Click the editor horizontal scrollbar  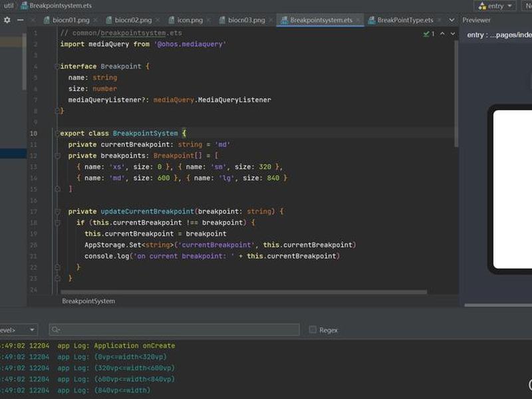pos(243,292)
